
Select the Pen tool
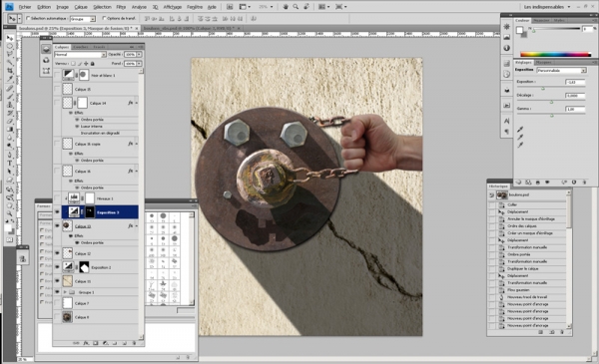pyautogui.click(x=10, y=156)
